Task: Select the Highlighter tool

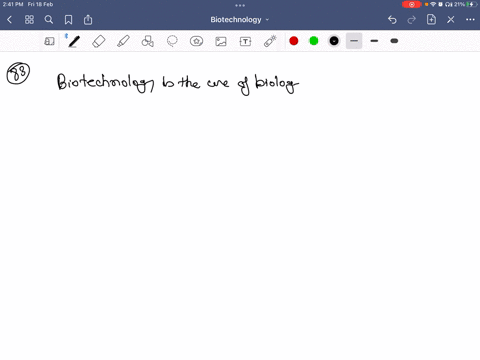Action: coord(123,41)
